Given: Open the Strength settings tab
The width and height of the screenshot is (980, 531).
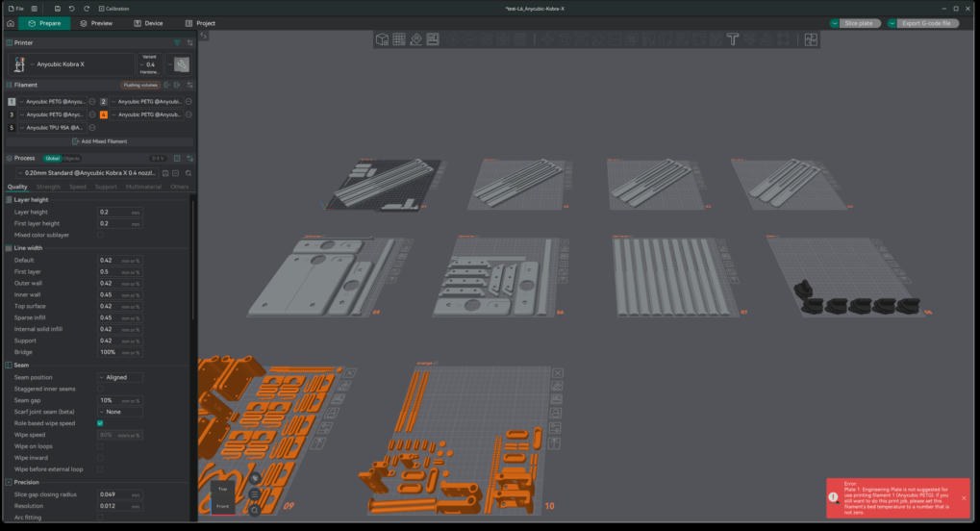Looking at the screenshot, I should [48, 187].
